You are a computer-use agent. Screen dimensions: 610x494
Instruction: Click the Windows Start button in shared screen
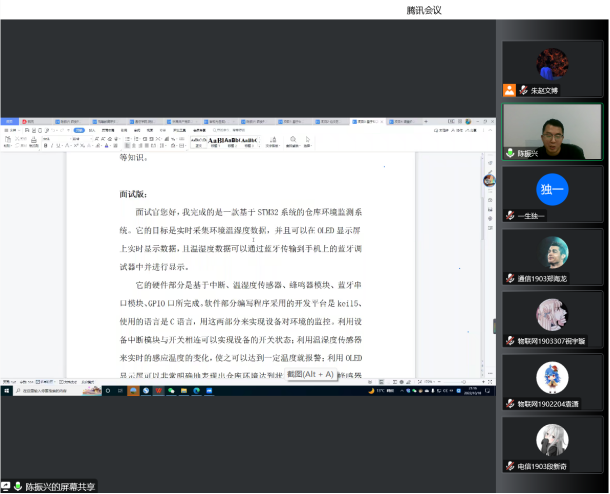(5, 389)
